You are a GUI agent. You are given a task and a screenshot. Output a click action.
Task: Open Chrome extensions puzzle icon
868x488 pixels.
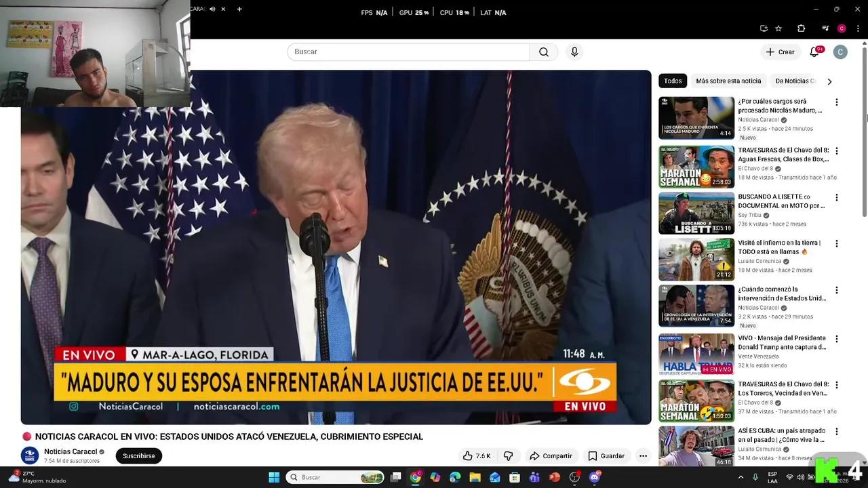(x=801, y=28)
